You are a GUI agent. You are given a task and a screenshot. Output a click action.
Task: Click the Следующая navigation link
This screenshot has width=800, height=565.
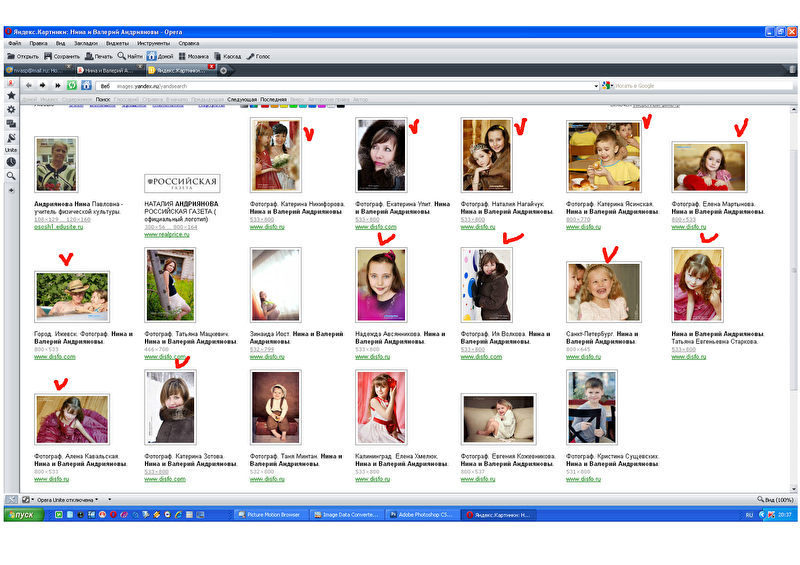(242, 99)
